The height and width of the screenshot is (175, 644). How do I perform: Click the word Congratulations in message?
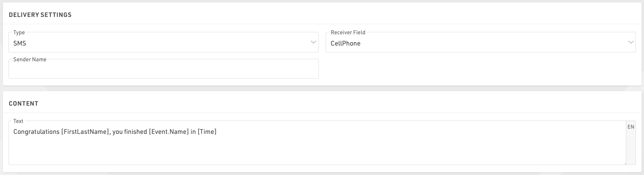[x=36, y=132]
